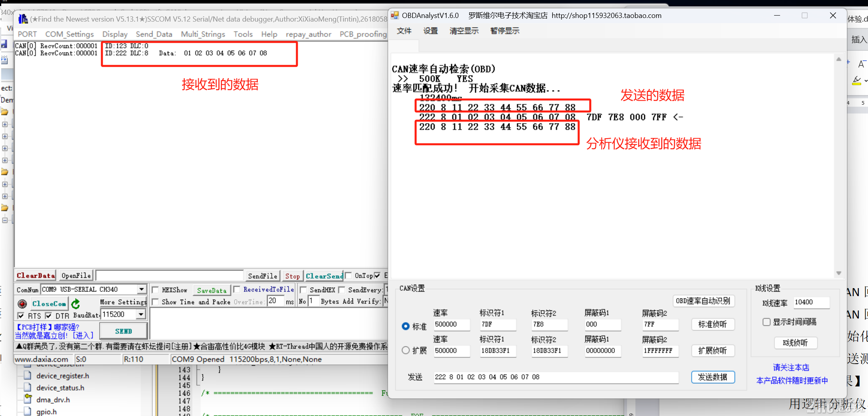Click the extended 屏蔽码2 1FFFFFFF field

click(x=660, y=350)
